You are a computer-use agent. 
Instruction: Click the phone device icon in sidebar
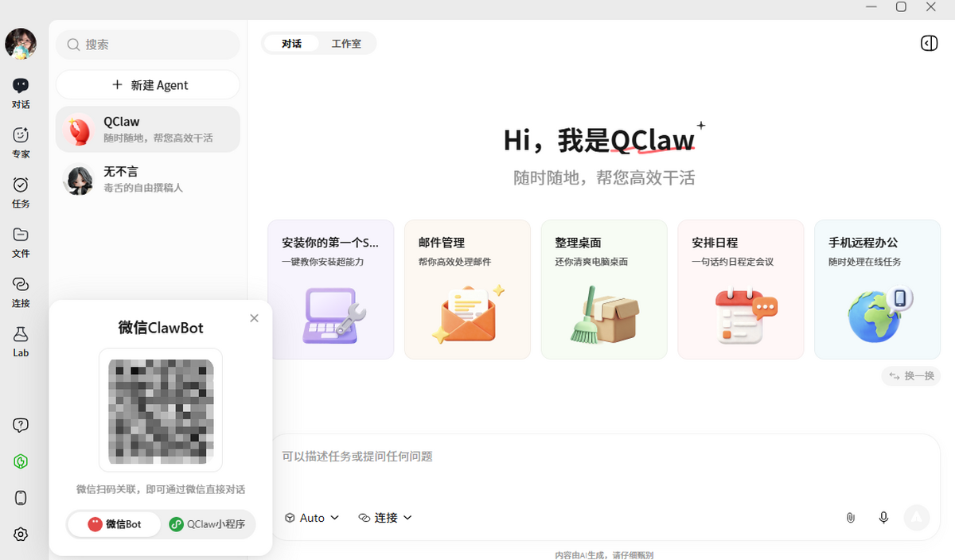pyautogui.click(x=21, y=498)
